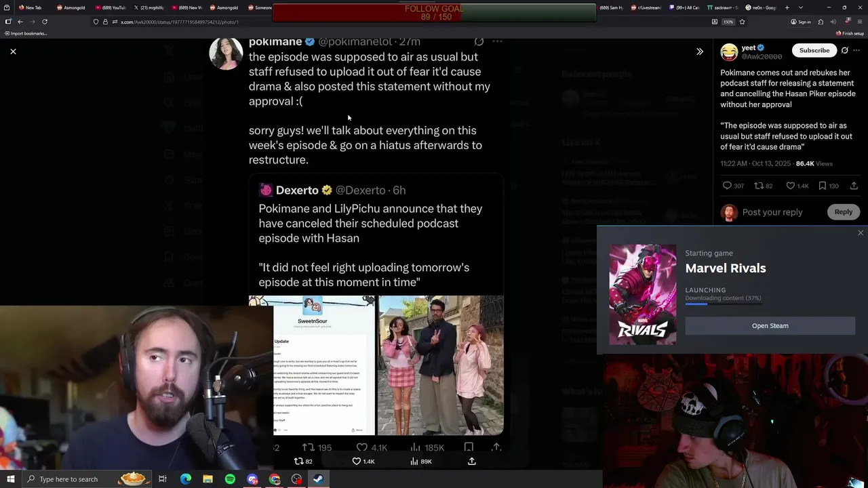Open new browser tab with plus icon
Viewport: 868px width, 488px height.
(787, 7)
